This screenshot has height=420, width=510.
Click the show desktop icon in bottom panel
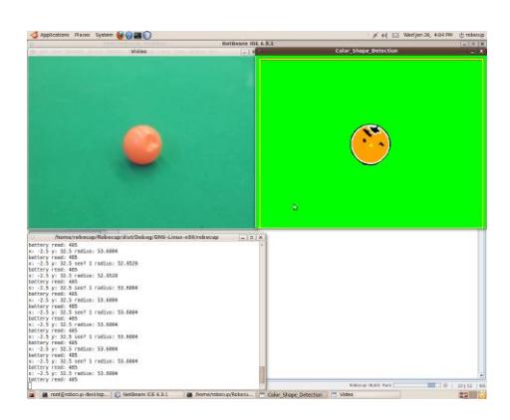tap(32, 395)
